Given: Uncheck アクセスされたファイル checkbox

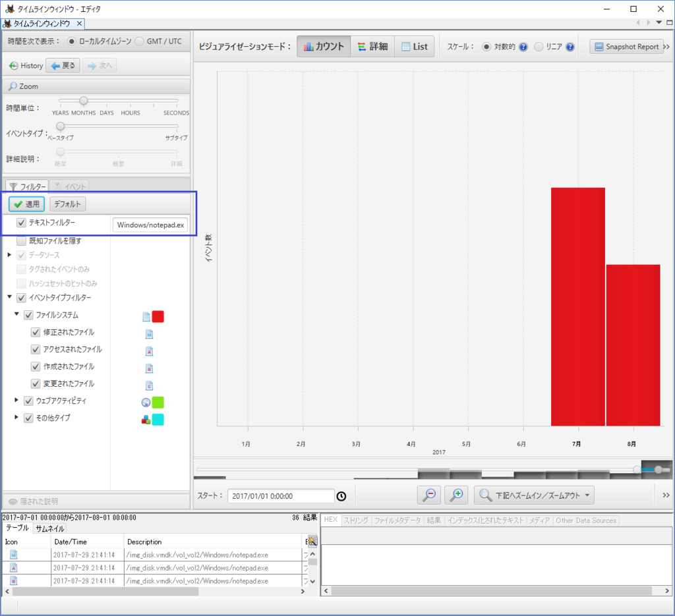Looking at the screenshot, I should 36,349.
